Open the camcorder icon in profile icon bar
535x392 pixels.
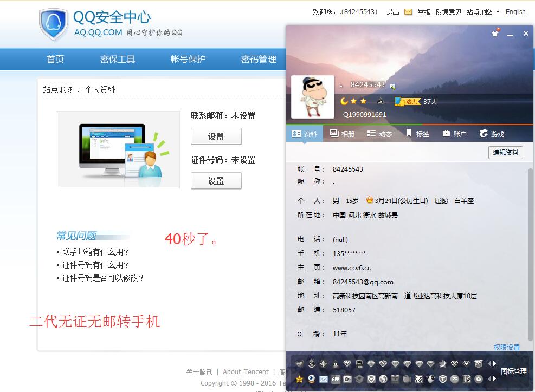coord(407,378)
